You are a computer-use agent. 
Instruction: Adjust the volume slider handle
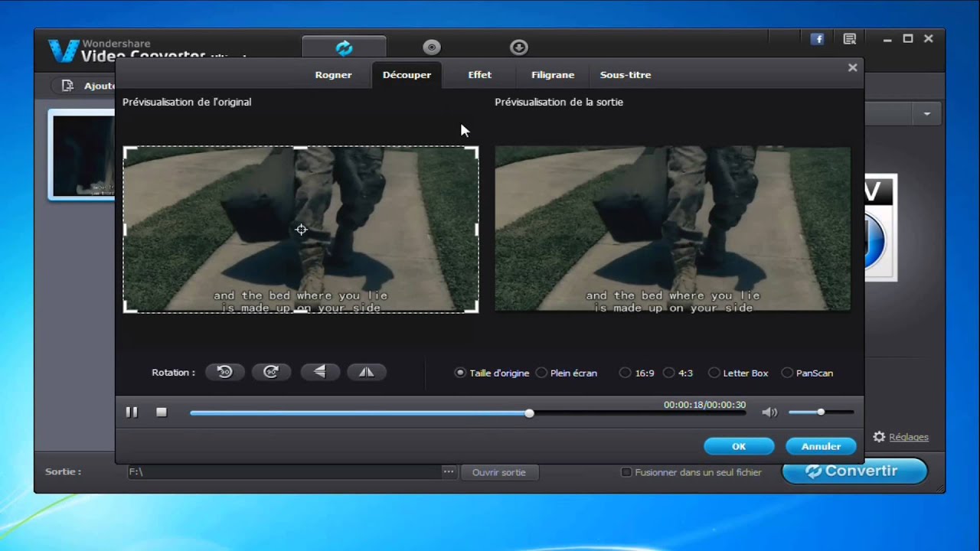tap(821, 412)
